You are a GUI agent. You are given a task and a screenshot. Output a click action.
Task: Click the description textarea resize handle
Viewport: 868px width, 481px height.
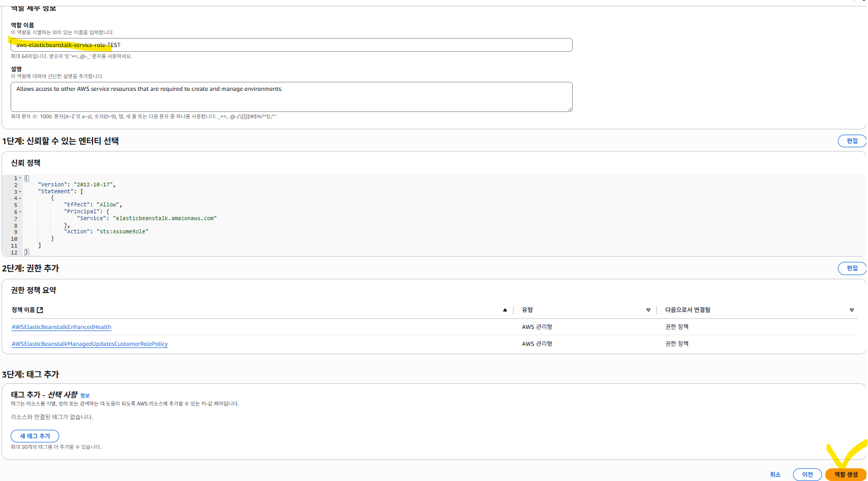(570, 109)
